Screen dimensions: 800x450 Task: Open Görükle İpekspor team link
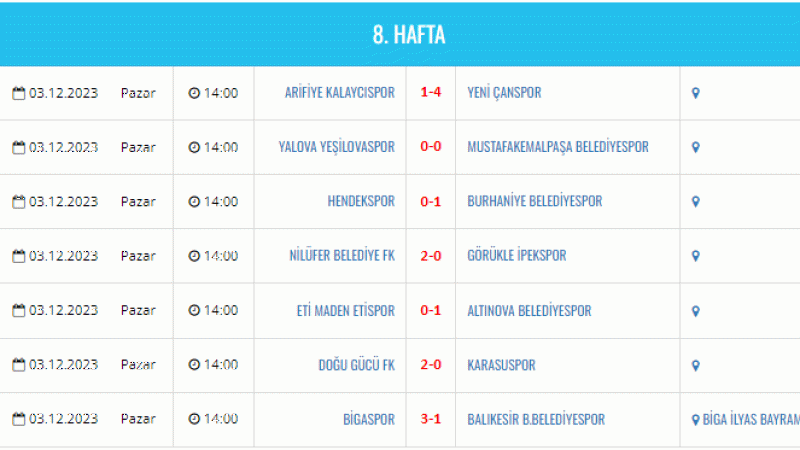(x=517, y=255)
